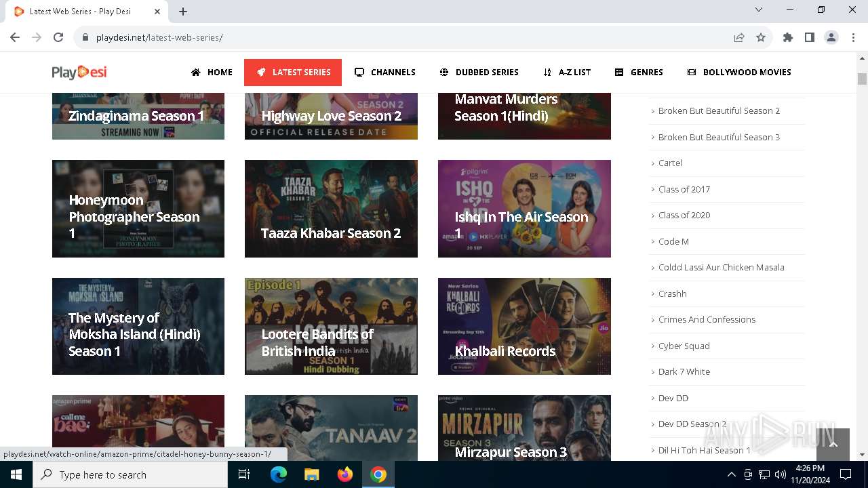Screen dimensions: 868x488
Task: Reload the page with refresh icon
Action: [58, 37]
